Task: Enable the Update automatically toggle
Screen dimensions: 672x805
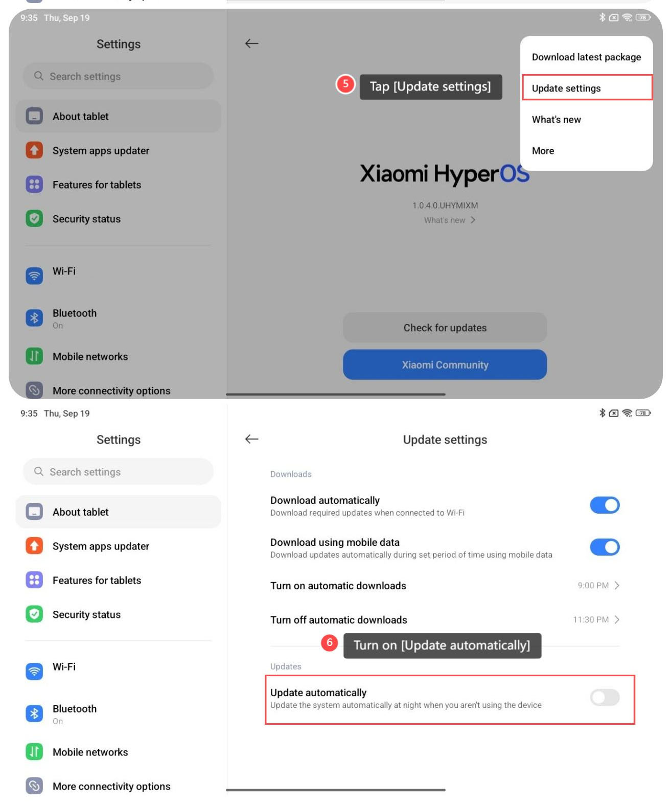Action: click(605, 697)
